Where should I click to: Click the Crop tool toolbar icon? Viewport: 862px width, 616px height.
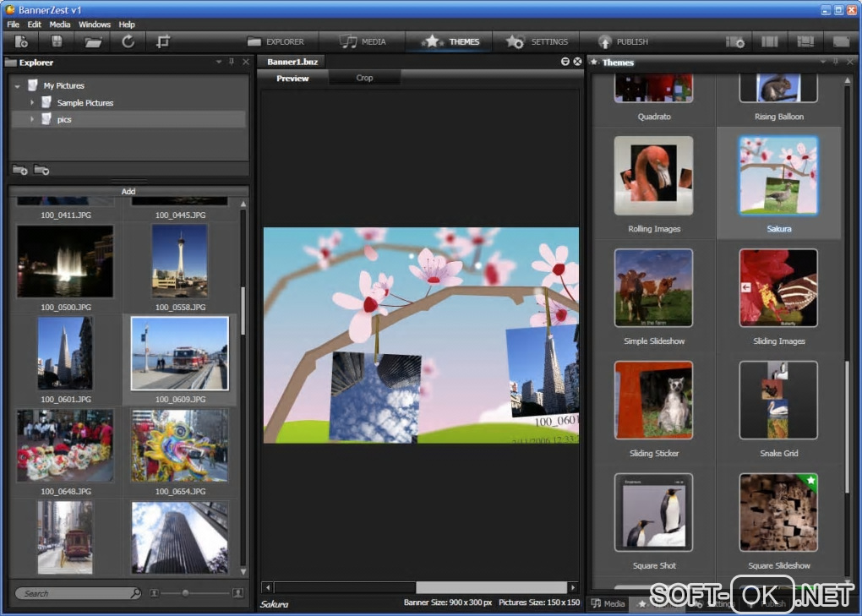164,41
